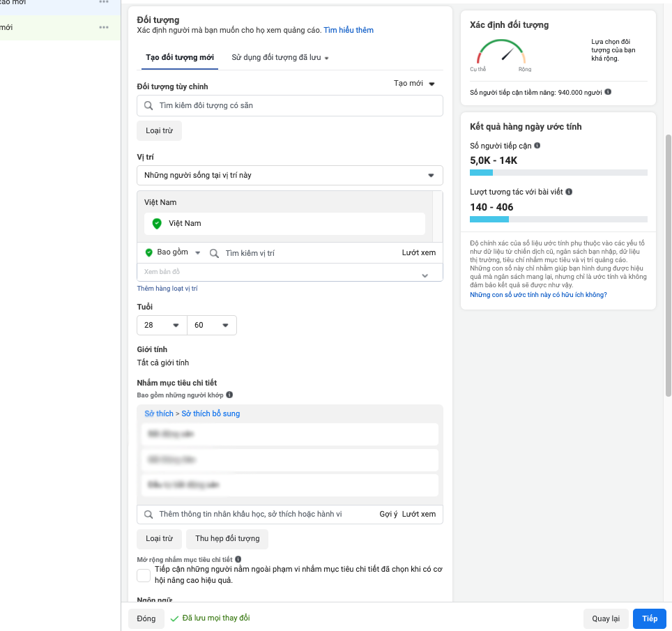Open the Những người sống tại vị trí này dropdown

(x=290, y=175)
